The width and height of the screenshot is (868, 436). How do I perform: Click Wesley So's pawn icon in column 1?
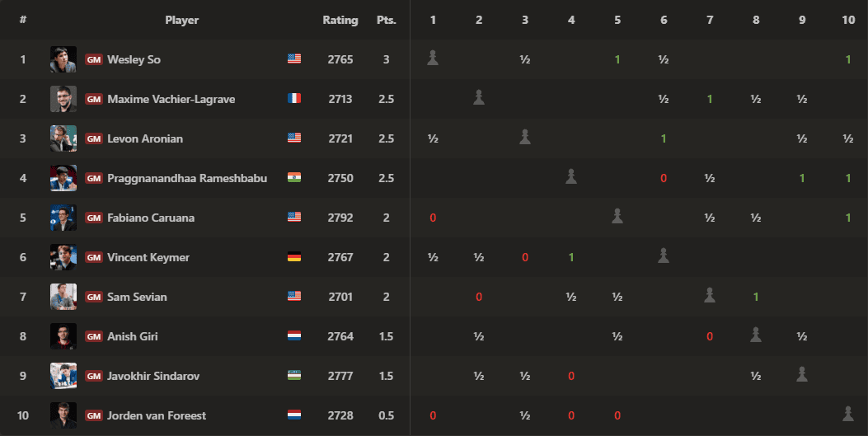(x=433, y=58)
